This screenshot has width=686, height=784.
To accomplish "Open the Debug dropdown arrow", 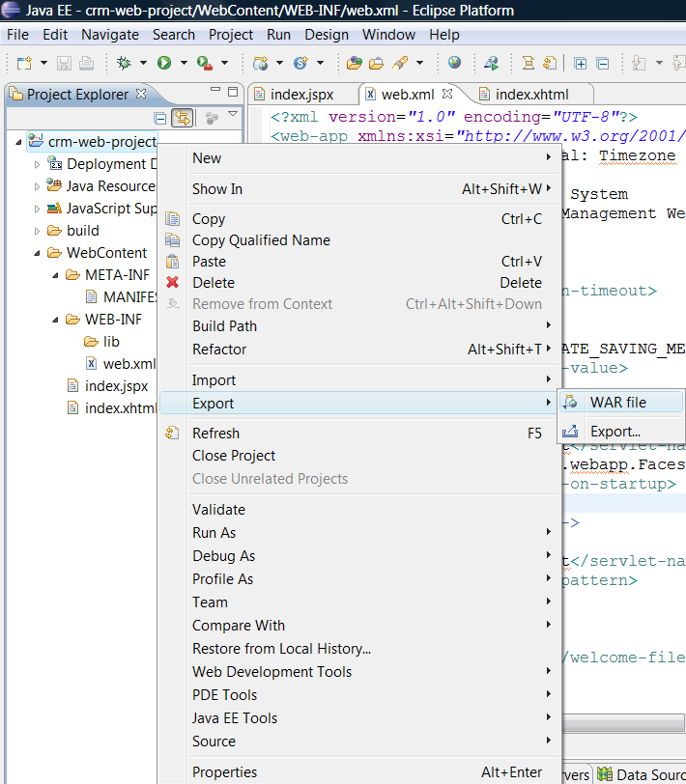I will click(143, 63).
